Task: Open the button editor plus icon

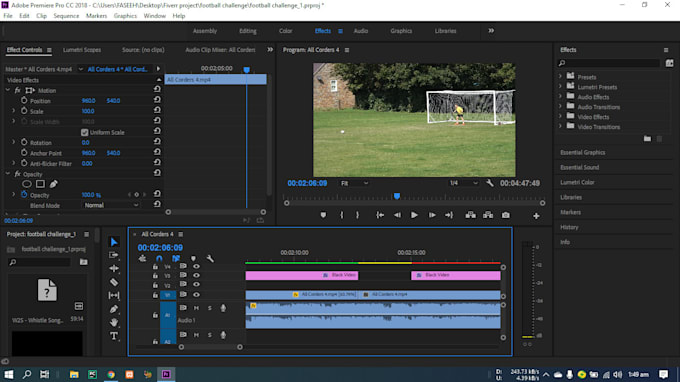Action: click(536, 216)
